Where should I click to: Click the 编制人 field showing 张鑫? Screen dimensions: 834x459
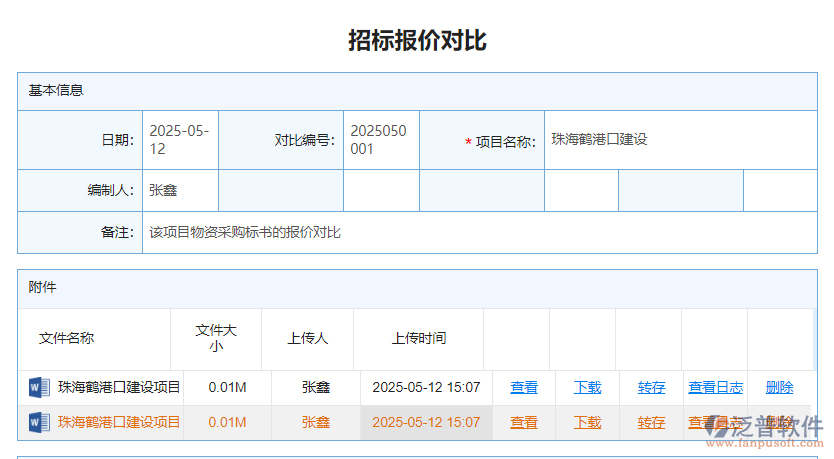tap(180, 190)
